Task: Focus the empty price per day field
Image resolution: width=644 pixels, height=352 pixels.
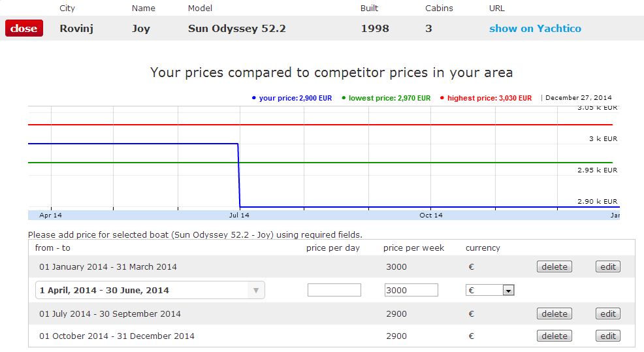Action: click(334, 291)
